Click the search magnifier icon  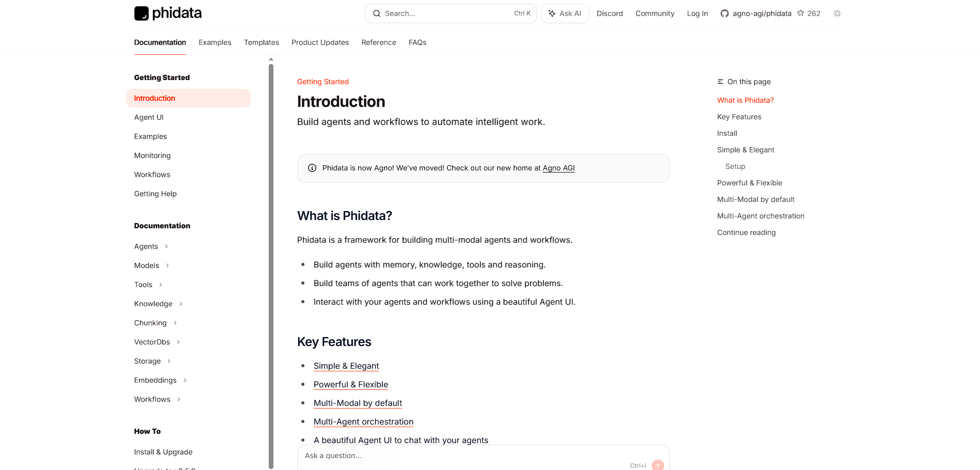coord(377,13)
